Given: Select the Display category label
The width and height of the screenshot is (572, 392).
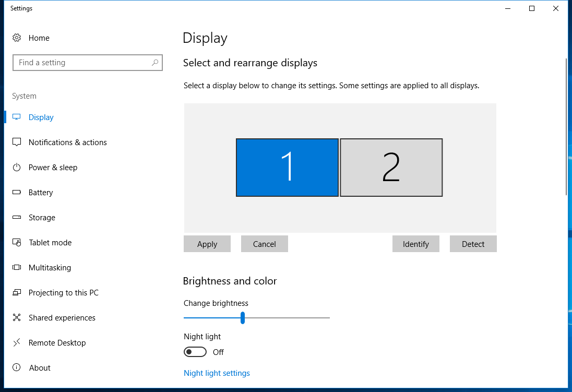Looking at the screenshot, I should [x=41, y=117].
